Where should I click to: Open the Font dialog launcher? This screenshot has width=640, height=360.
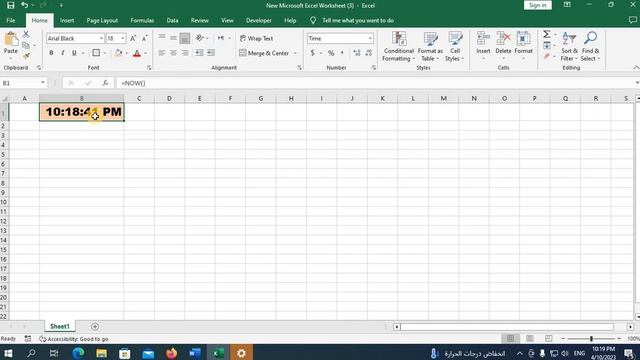[x=149, y=68]
